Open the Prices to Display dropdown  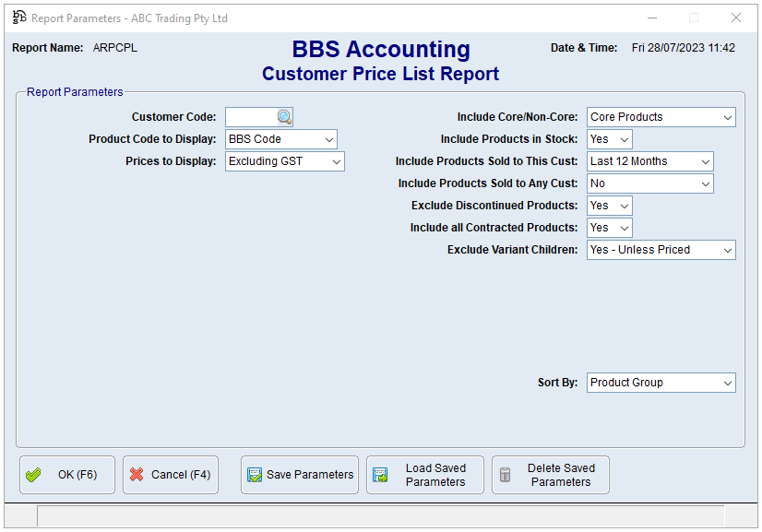click(336, 161)
